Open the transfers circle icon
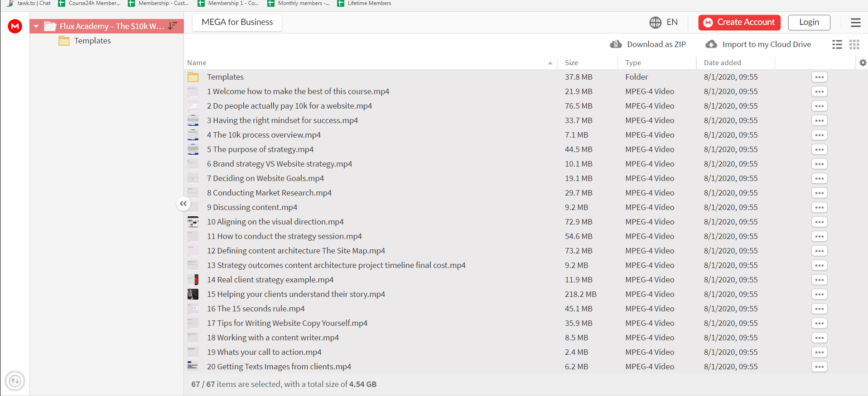This screenshot has height=396, width=868. pyautogui.click(x=15, y=381)
